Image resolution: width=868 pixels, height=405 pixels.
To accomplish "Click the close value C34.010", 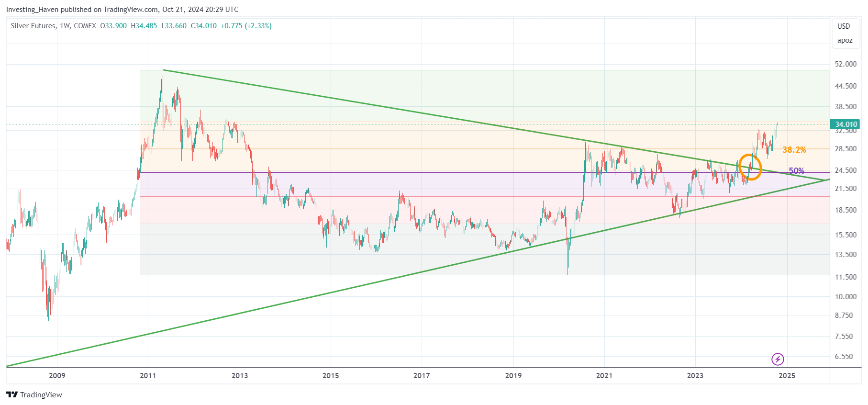I will point(204,26).
